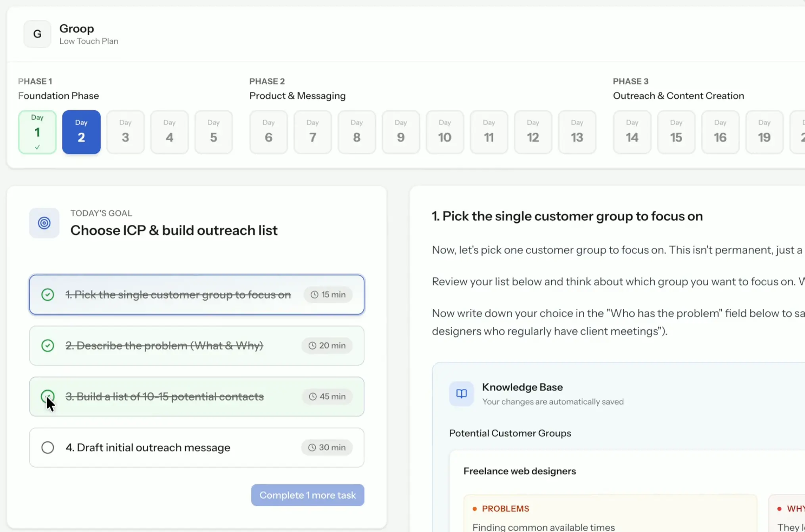
Task: Select Day 7 in Product & Messaging
Action: 312,132
